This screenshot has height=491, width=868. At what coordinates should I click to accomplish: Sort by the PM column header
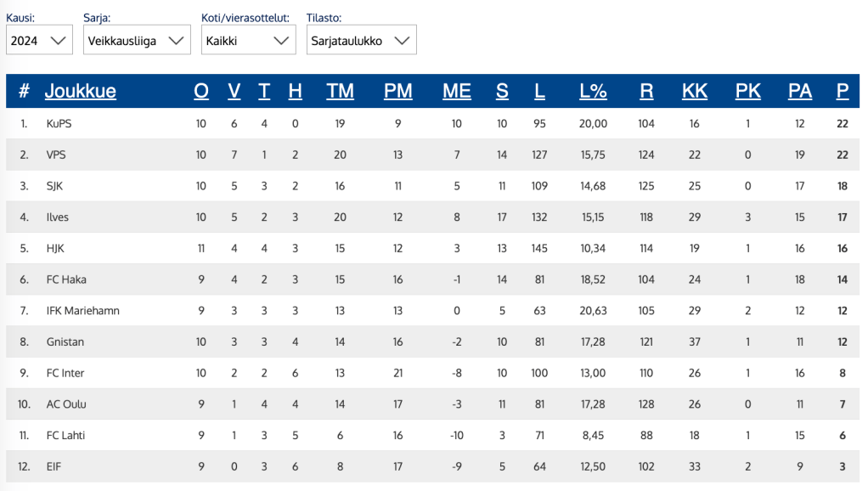click(397, 91)
